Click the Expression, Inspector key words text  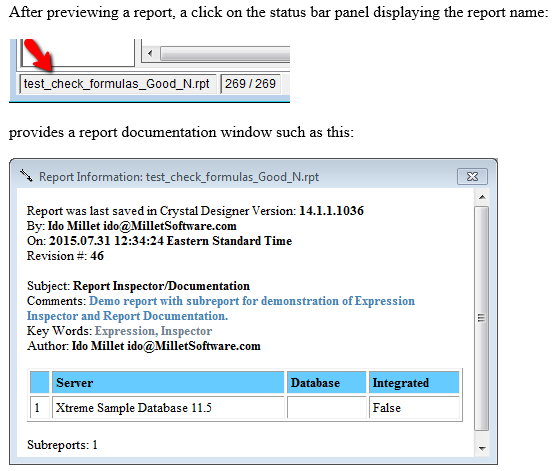click(x=153, y=331)
